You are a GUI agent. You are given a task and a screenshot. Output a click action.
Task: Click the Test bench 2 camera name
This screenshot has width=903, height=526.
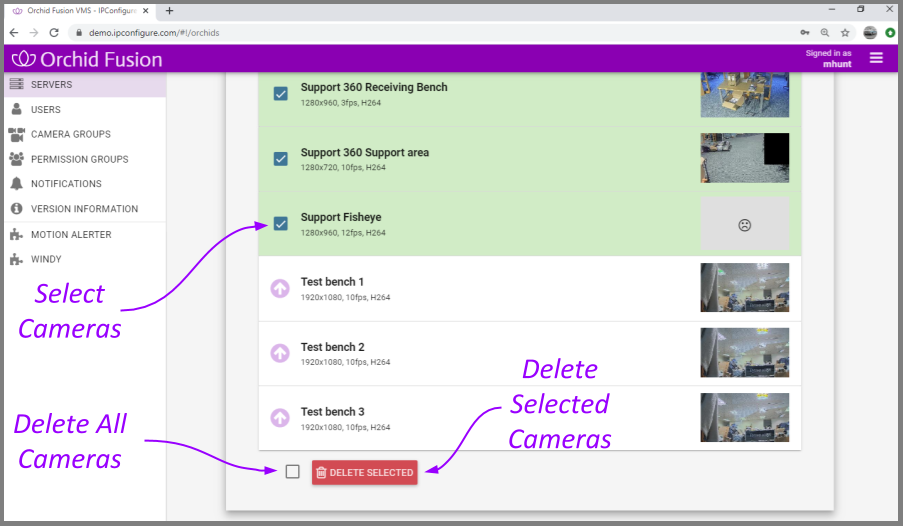pos(332,347)
